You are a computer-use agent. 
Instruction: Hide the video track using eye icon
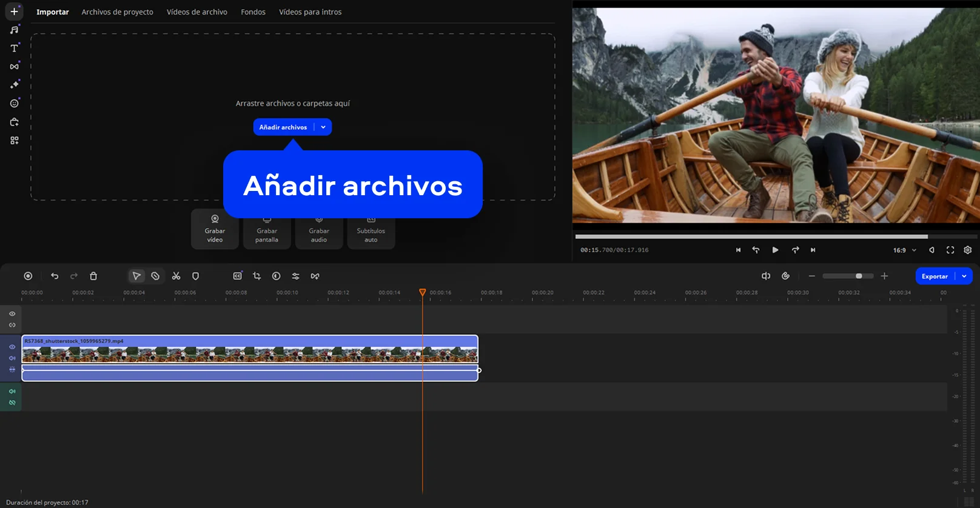12,347
